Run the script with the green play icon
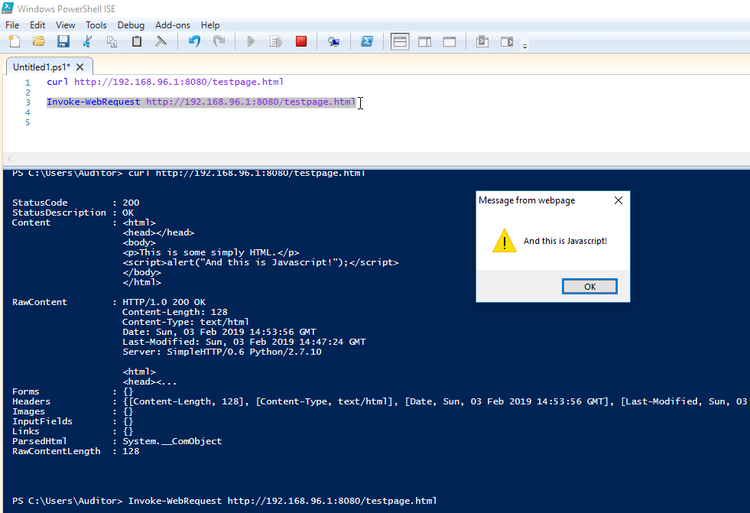This screenshot has width=750, height=513. [x=250, y=42]
